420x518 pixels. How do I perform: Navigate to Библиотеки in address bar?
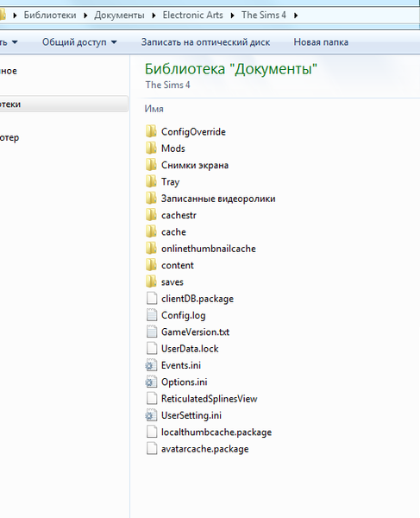[50, 16]
